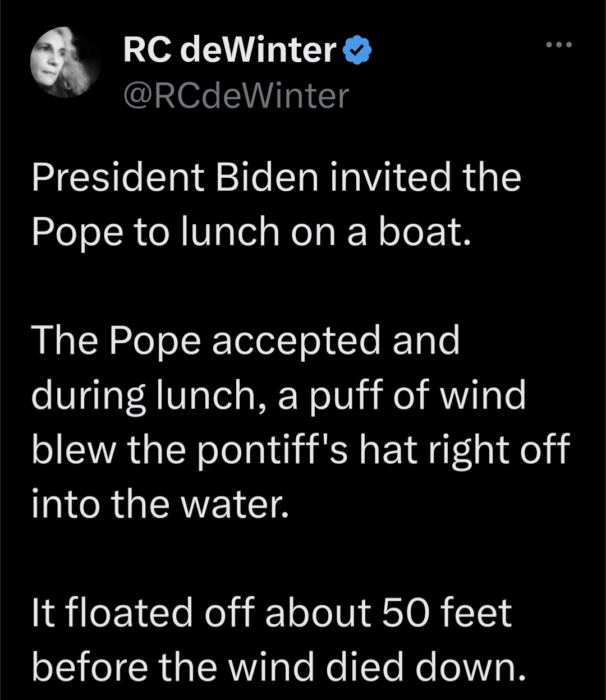Viewport: 606px width, 700px height.
Task: Click the number "50" in the tweet
Action: coord(405,612)
